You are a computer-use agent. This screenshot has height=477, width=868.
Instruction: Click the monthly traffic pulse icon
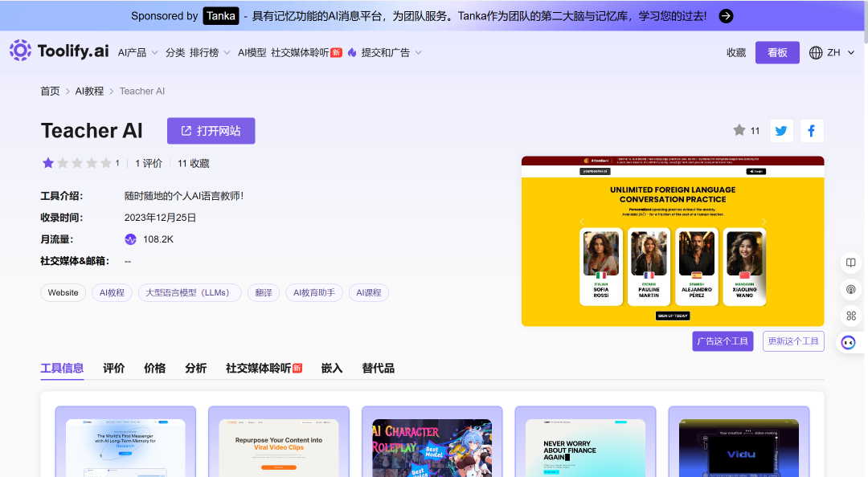pyautogui.click(x=131, y=239)
